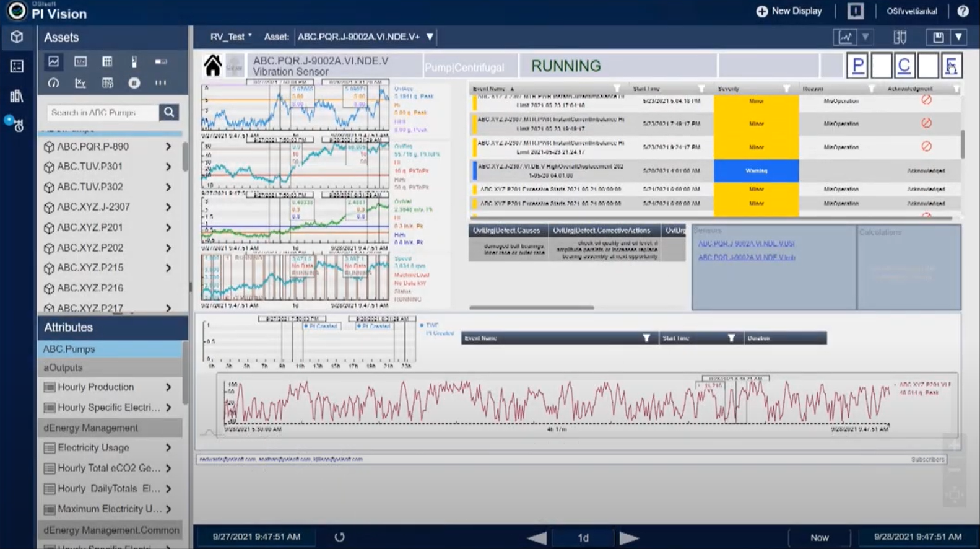This screenshot has width=980, height=549.
Task: Open the help question mark icon
Action: [x=963, y=11]
